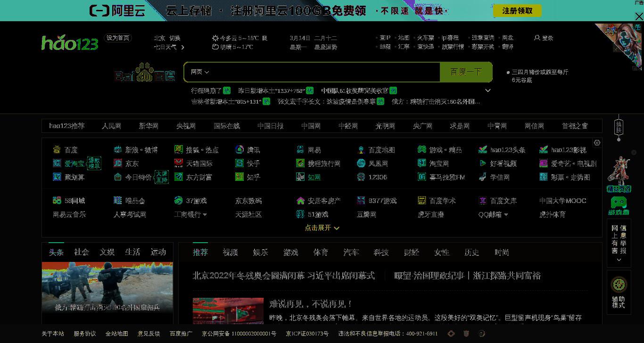
Task: Click 点击展开 to expand sites
Action: click(x=322, y=228)
